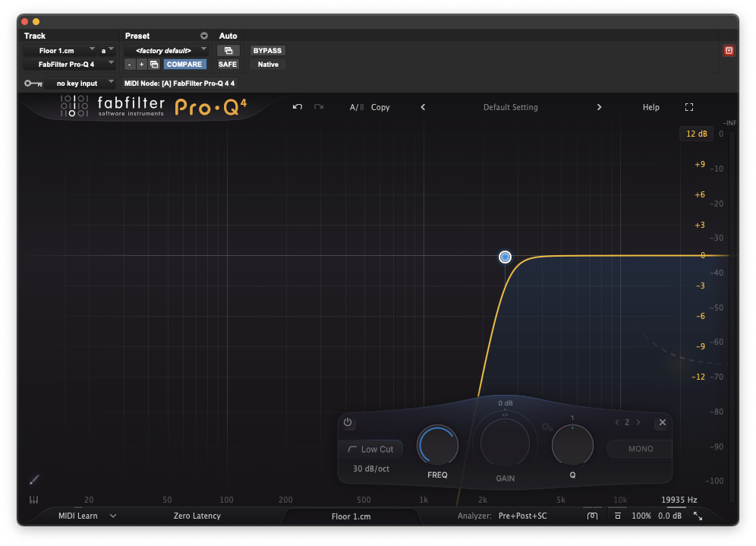Open the insert position 'a' dropdown
Image resolution: width=756 pixels, height=546 pixels.
[107, 51]
